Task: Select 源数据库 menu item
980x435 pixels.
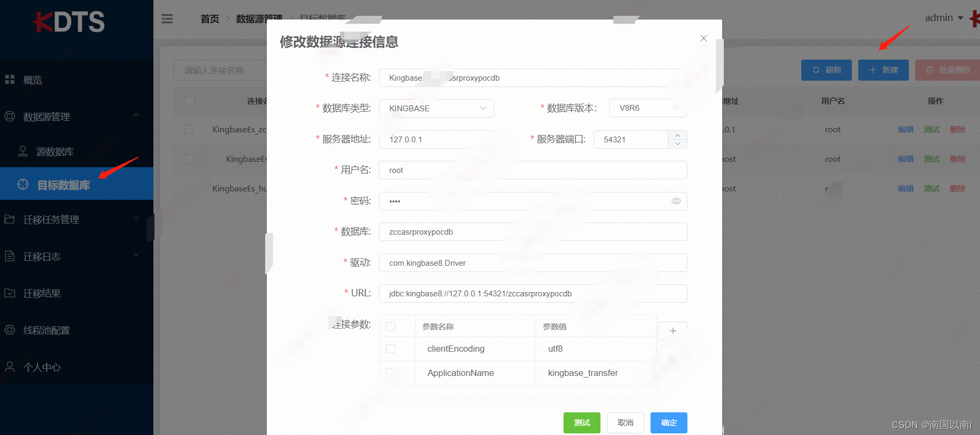Action: point(76,152)
